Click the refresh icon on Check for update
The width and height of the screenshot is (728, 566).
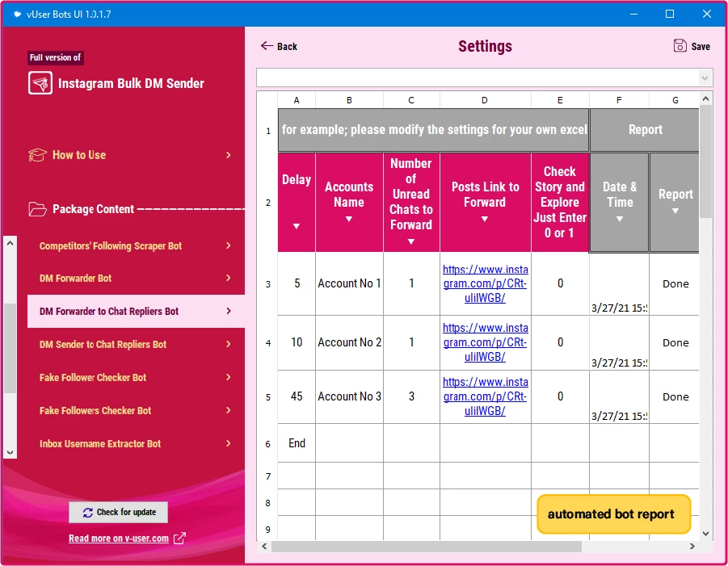pos(88,512)
